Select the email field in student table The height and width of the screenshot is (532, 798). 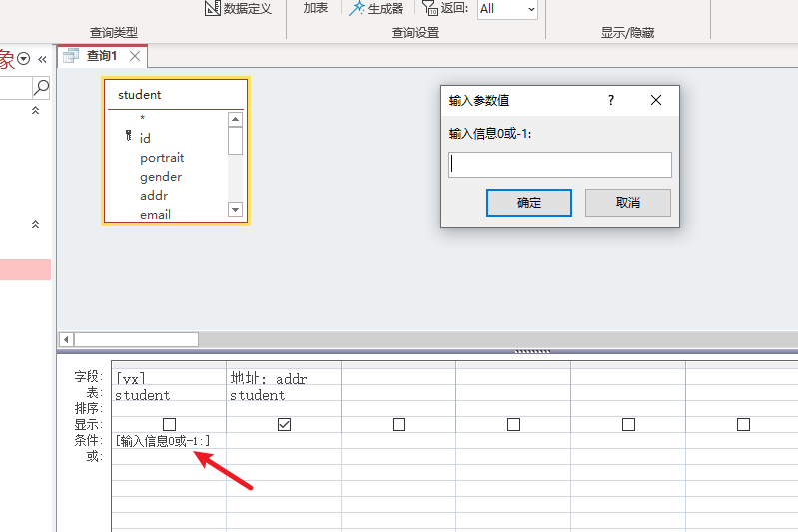[155, 215]
